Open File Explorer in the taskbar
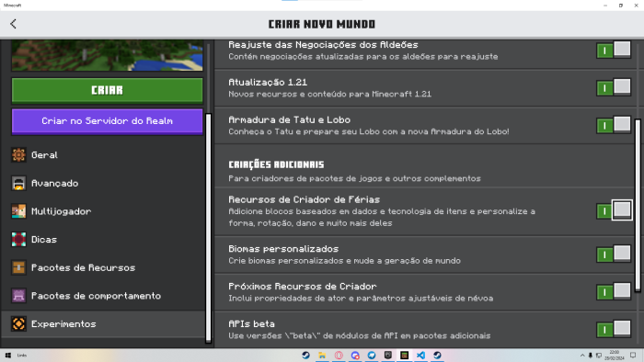Image resolution: width=644 pixels, height=362 pixels. pyautogui.click(x=322, y=355)
